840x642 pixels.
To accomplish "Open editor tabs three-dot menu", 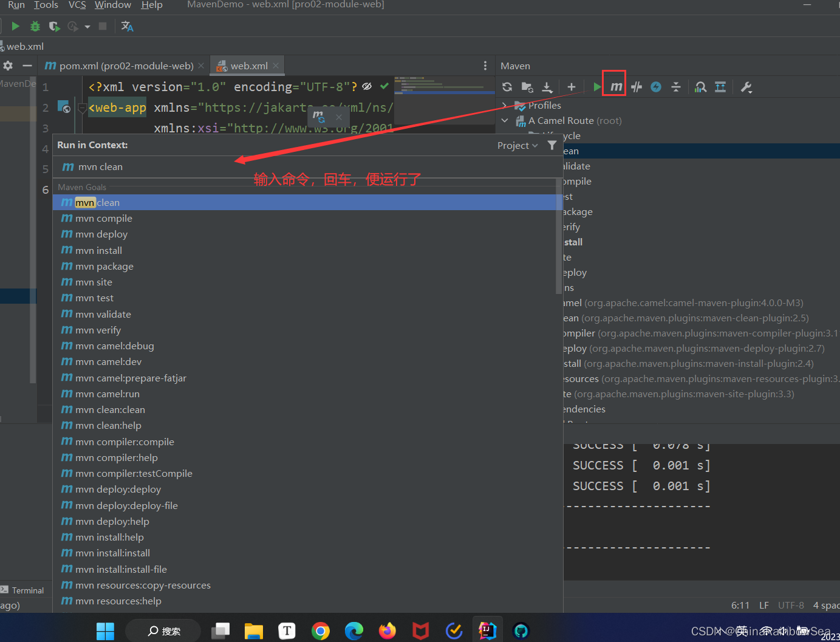I will tap(485, 66).
